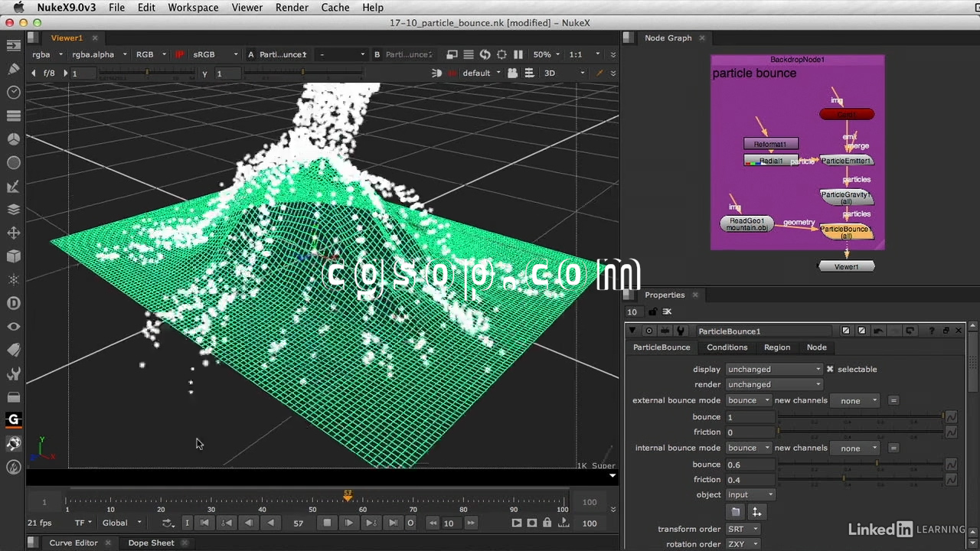Click the stop playback button

(x=327, y=523)
